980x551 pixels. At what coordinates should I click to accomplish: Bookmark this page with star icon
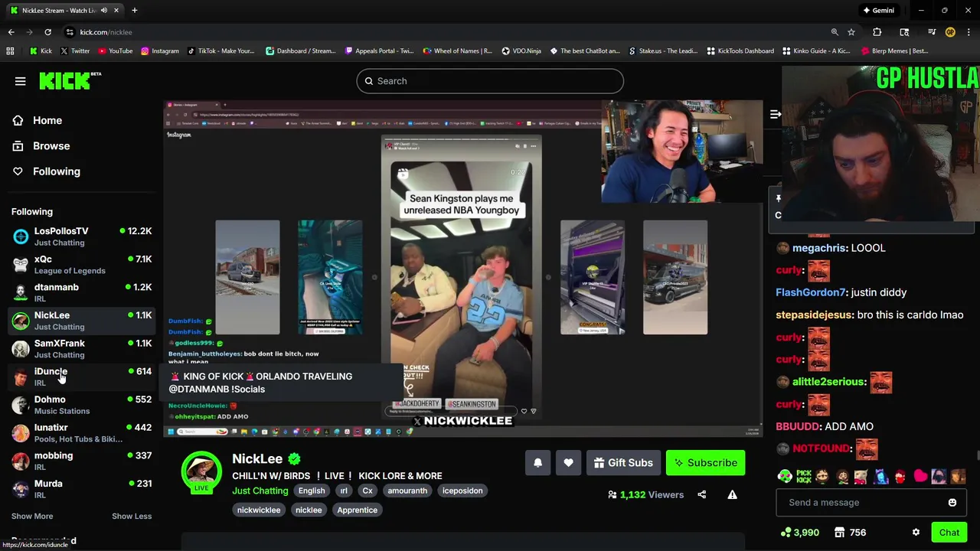(851, 32)
